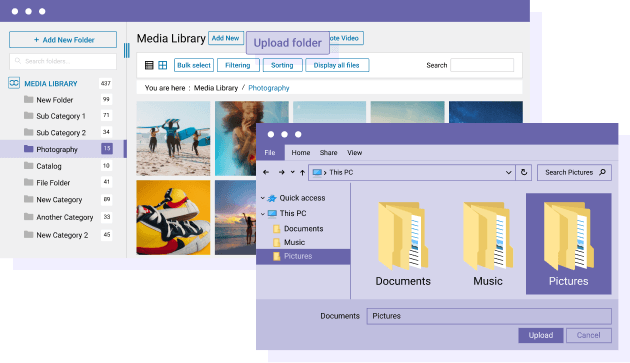Screen dimensions: 630x363
Task: Open the File tab in file dialog
Action: pyautogui.click(x=270, y=153)
